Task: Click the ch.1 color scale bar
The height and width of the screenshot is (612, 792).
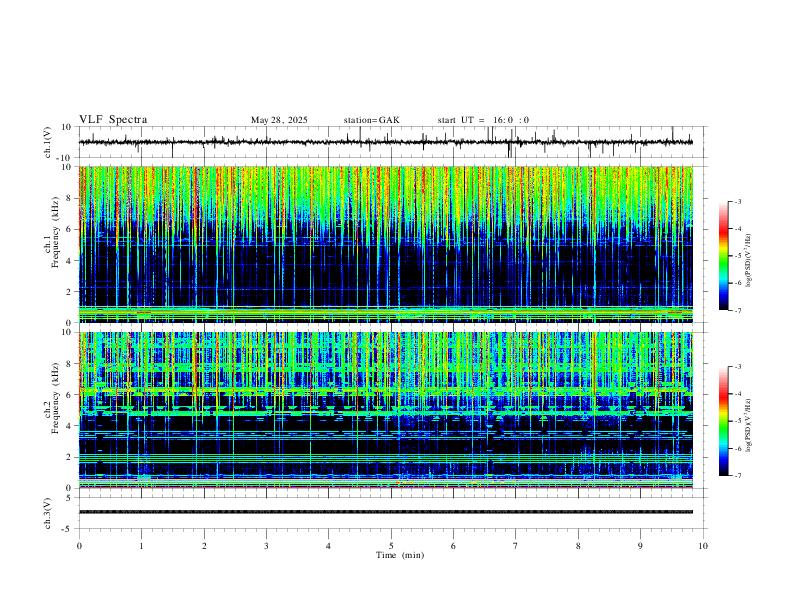Action: (724, 256)
